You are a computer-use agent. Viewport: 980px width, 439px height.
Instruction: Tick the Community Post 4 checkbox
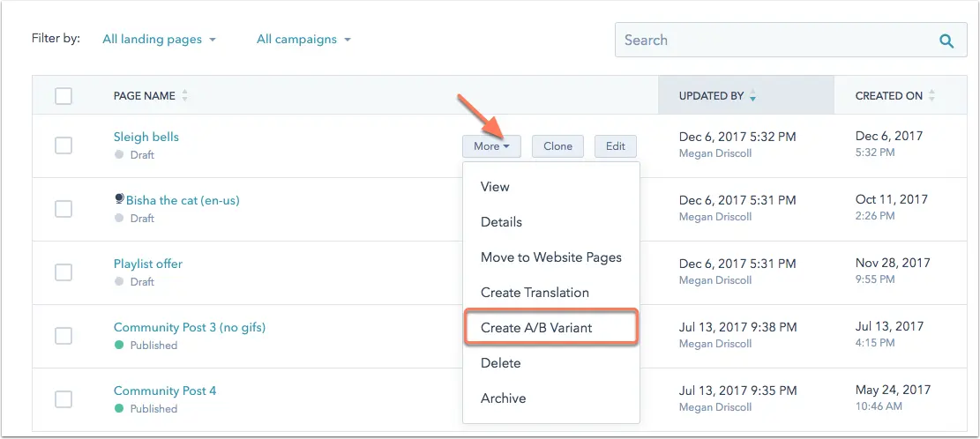(64, 399)
